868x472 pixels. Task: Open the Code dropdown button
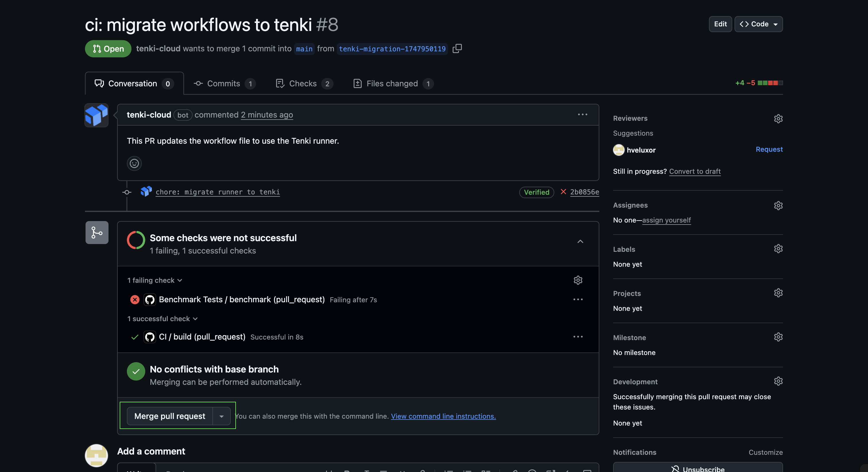(x=758, y=24)
